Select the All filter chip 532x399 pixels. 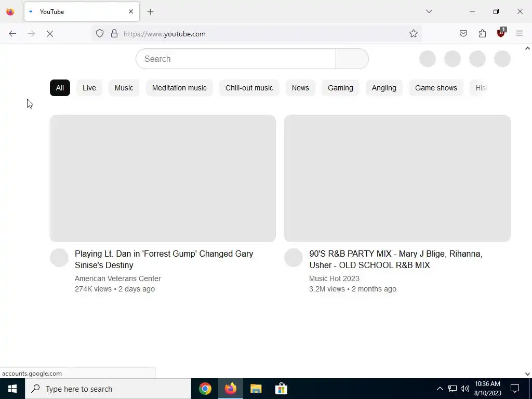(x=60, y=88)
